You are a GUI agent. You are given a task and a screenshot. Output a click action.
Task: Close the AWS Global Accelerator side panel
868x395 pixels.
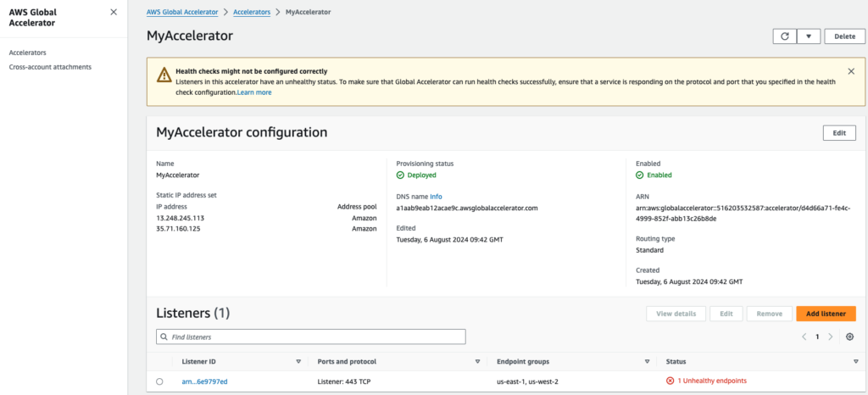(x=114, y=12)
